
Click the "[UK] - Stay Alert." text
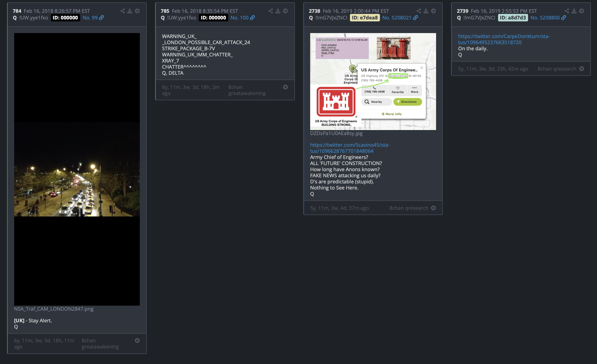click(33, 320)
